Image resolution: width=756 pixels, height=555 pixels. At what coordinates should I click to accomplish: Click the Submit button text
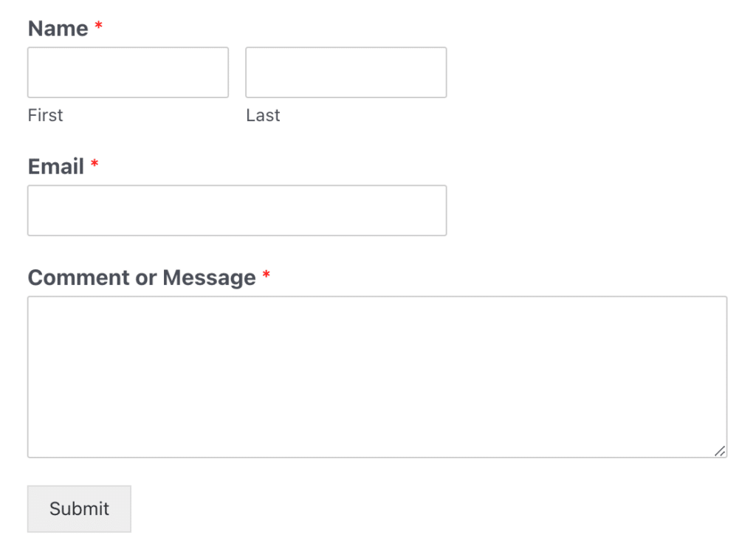coord(78,509)
